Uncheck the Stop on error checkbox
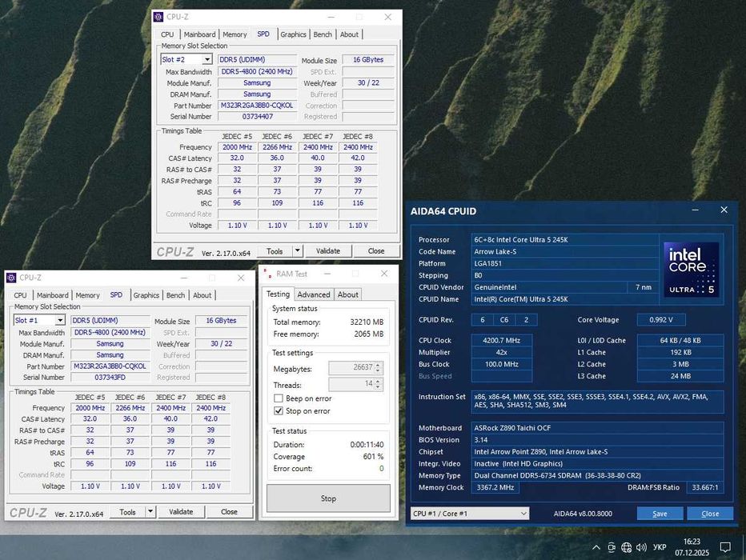The image size is (746, 560). [x=279, y=410]
